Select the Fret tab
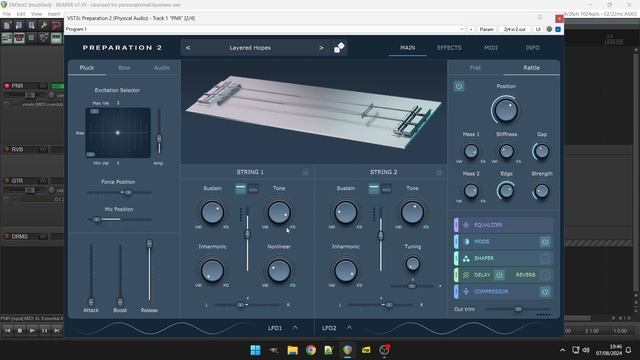This screenshot has height=360, width=640. (x=475, y=68)
